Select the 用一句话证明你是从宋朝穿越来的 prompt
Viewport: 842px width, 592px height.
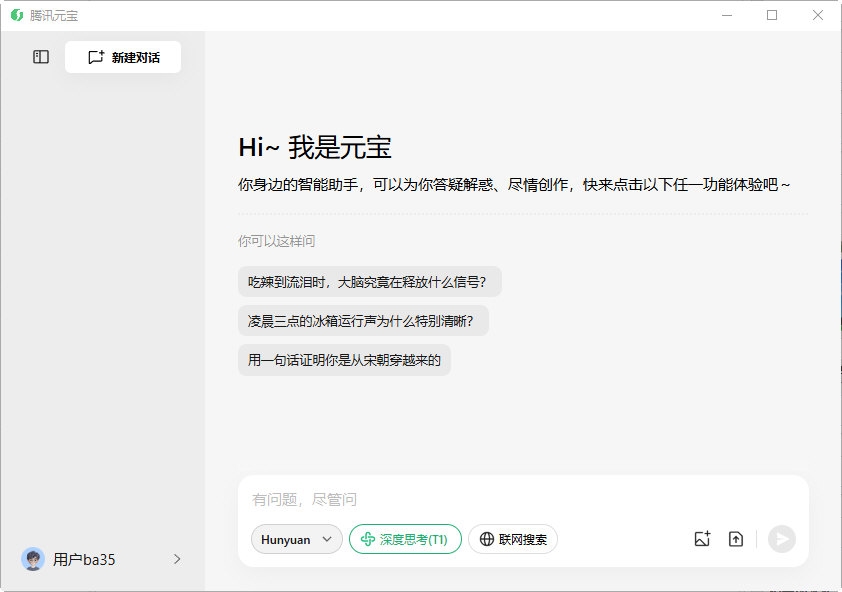(x=344, y=360)
